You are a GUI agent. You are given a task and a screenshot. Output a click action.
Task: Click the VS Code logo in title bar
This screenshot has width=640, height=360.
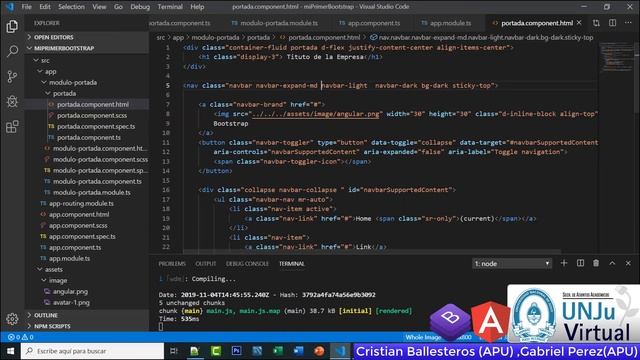click(9, 7)
